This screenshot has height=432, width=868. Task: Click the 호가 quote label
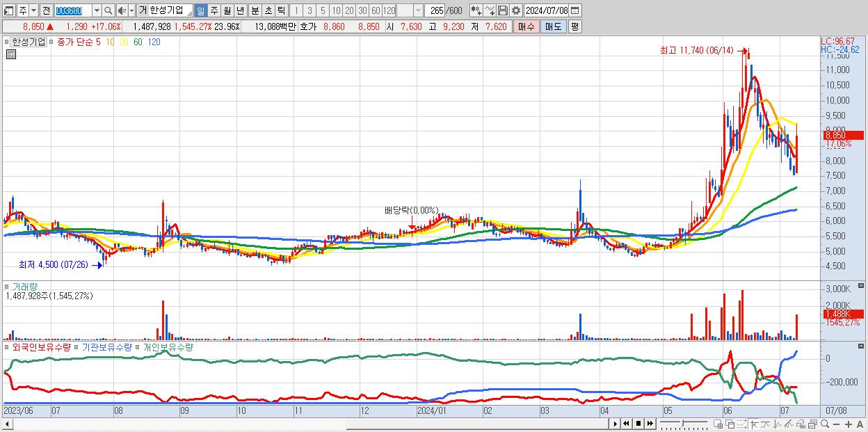(308, 26)
